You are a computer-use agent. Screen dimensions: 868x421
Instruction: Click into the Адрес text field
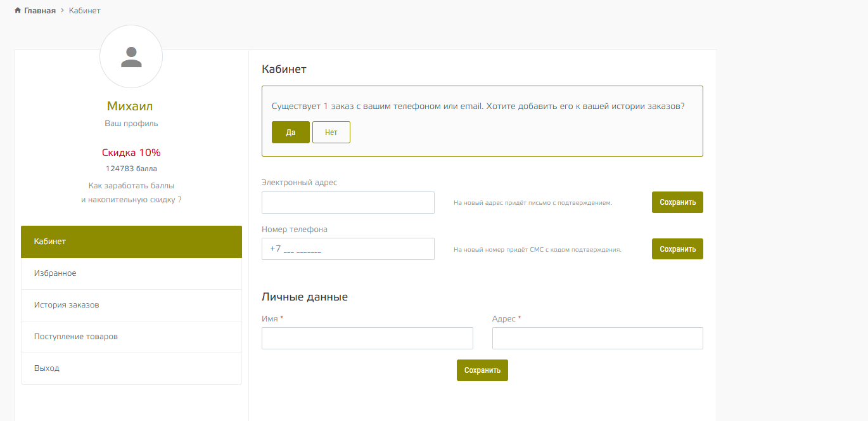[x=597, y=339]
